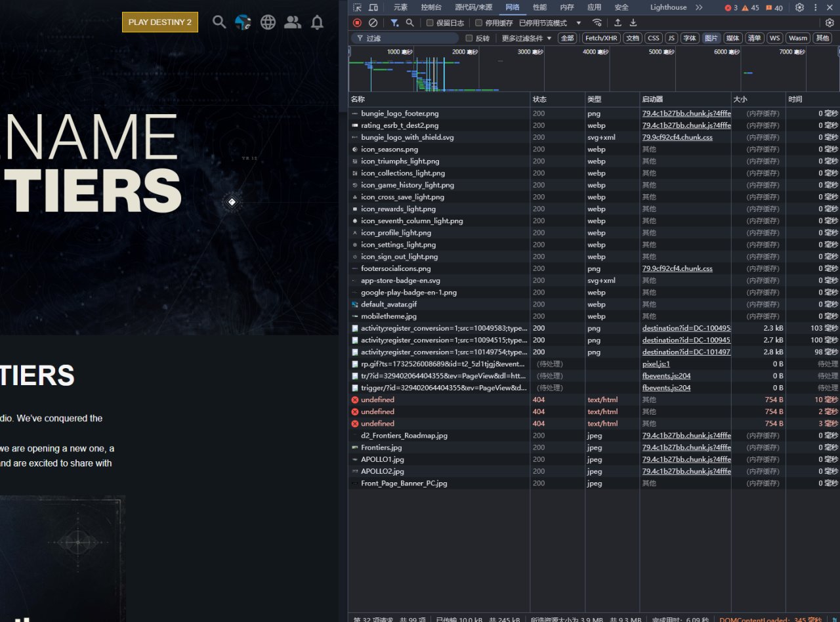This screenshot has width=840, height=622.
Task: Open Frontiers.jpg initiator chunk.js link
Action: coord(686,447)
